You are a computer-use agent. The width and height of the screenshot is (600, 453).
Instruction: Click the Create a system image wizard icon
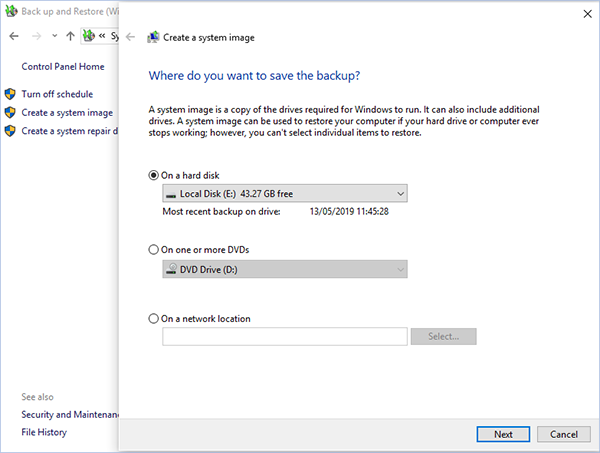pyautogui.click(x=153, y=37)
